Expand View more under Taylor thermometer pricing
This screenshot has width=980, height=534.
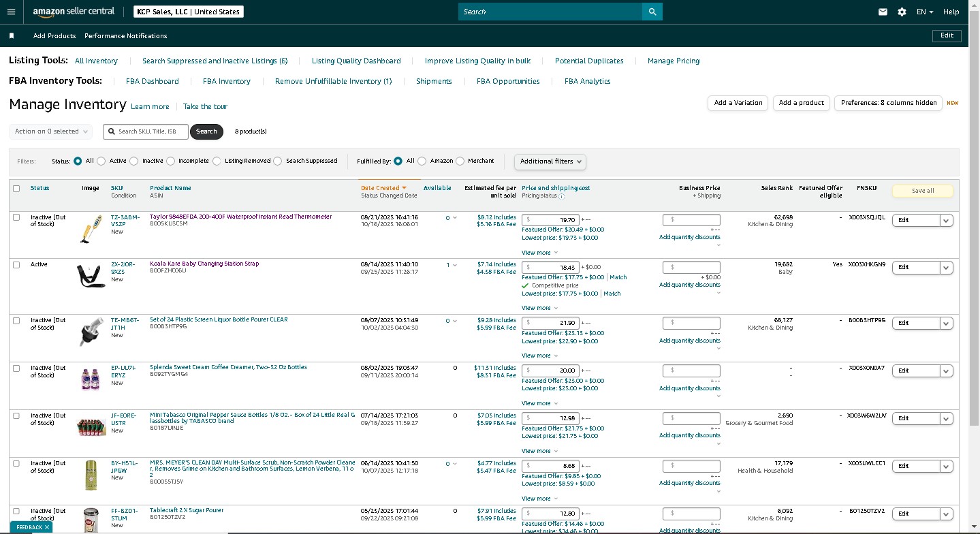tap(539, 253)
